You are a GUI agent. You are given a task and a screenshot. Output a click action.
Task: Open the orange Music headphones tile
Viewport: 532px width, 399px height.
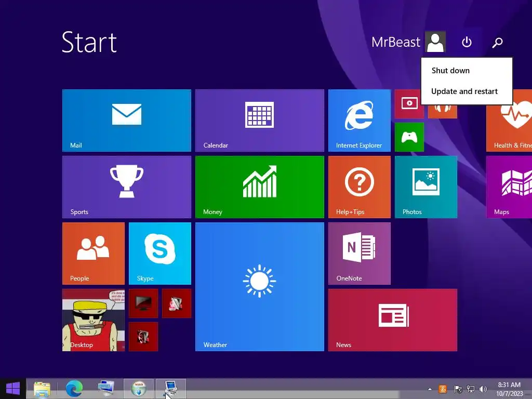point(443,111)
